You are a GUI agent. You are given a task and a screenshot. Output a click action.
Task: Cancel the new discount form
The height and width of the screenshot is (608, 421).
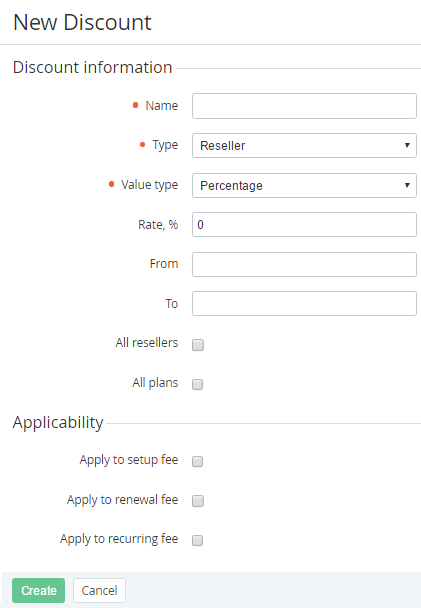tap(99, 591)
